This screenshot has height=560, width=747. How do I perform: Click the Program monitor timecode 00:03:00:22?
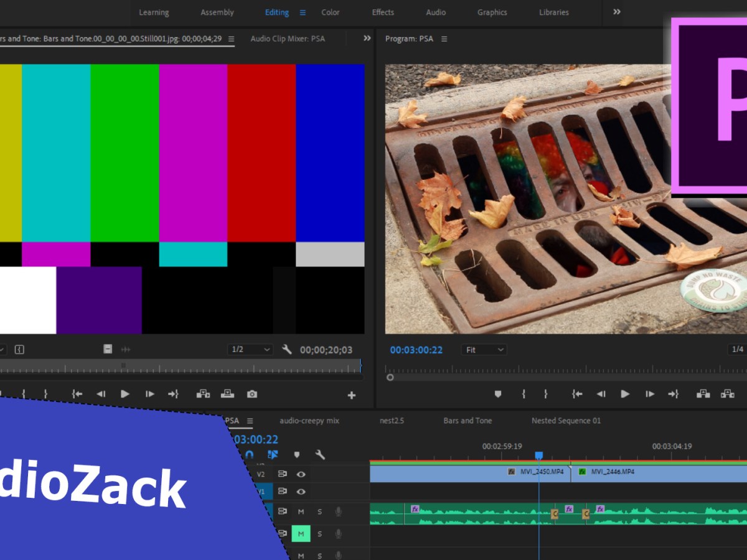416,350
